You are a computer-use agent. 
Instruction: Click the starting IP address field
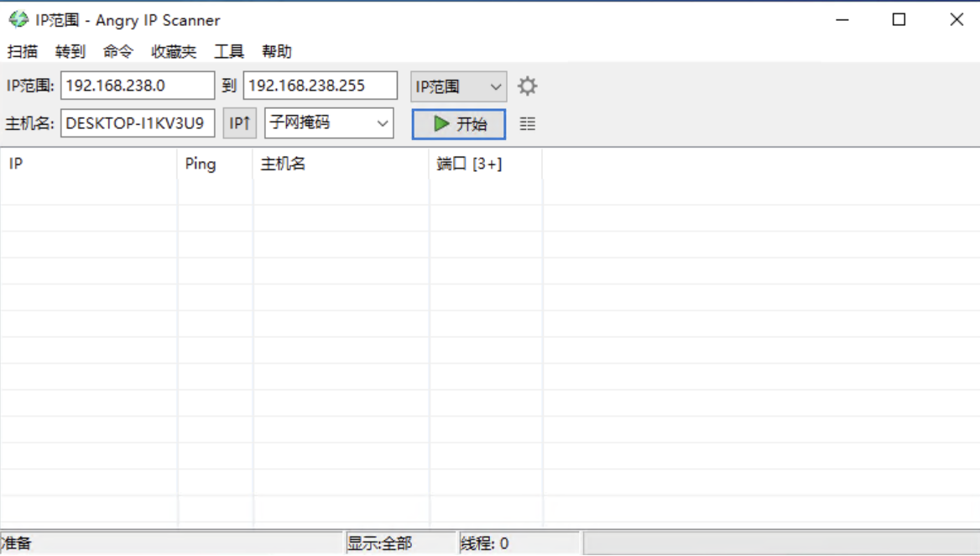(x=138, y=85)
